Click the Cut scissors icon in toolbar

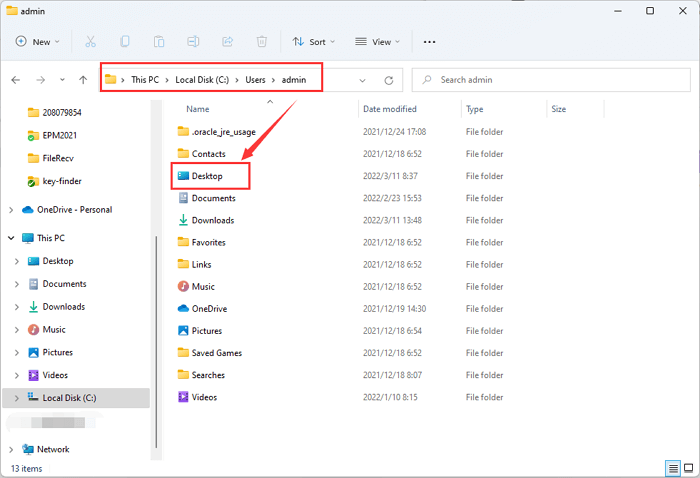[91, 42]
